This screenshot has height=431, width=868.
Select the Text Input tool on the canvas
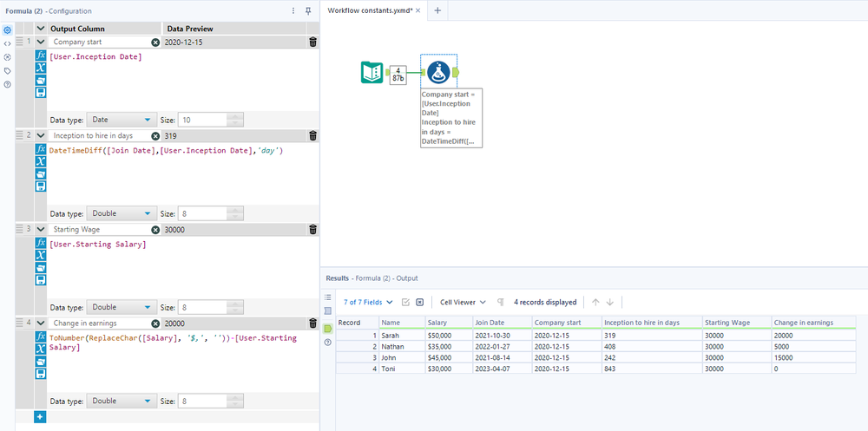[372, 73]
